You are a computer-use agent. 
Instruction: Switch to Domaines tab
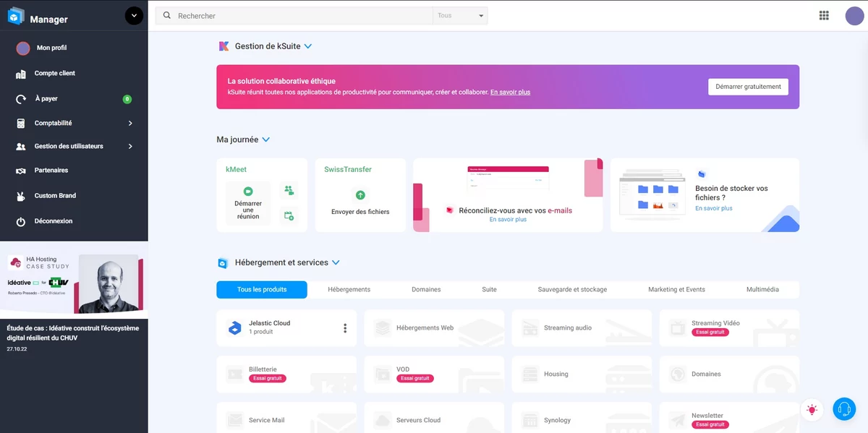tap(426, 290)
